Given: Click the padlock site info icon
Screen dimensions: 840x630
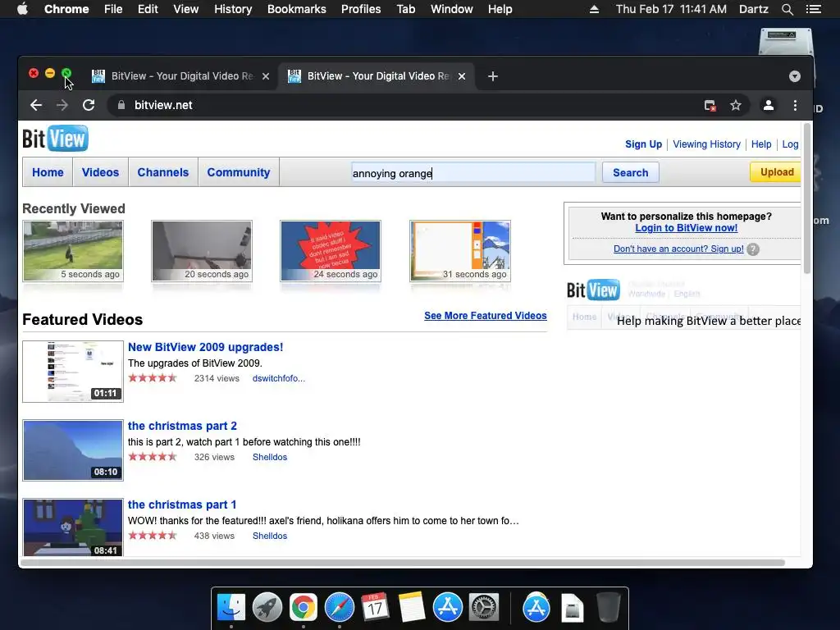Looking at the screenshot, I should coord(121,105).
